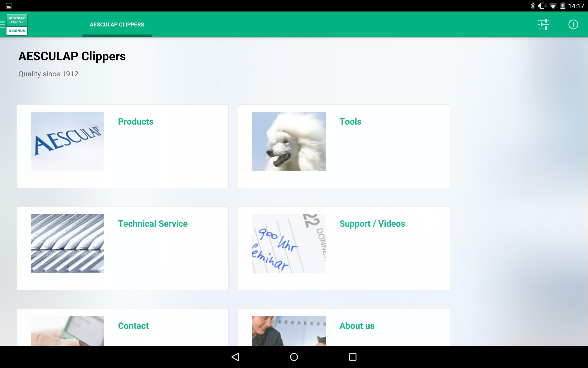Open the About us link
The height and width of the screenshot is (368, 588).
pos(357,326)
